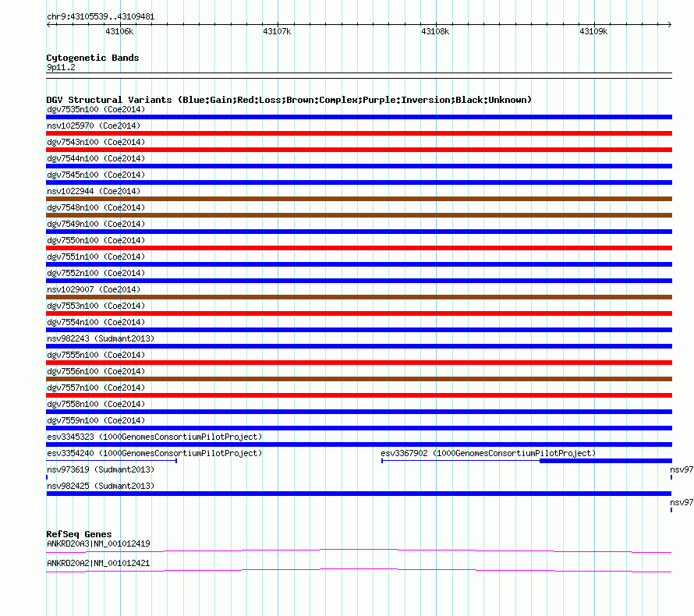Click the nsv973619 (Sudmant2013) label

101,469
